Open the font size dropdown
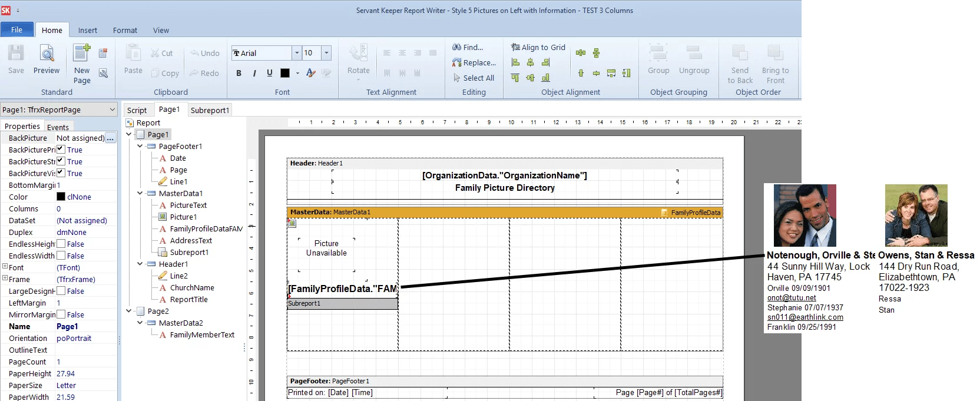This screenshot has height=401, width=980. click(x=326, y=53)
